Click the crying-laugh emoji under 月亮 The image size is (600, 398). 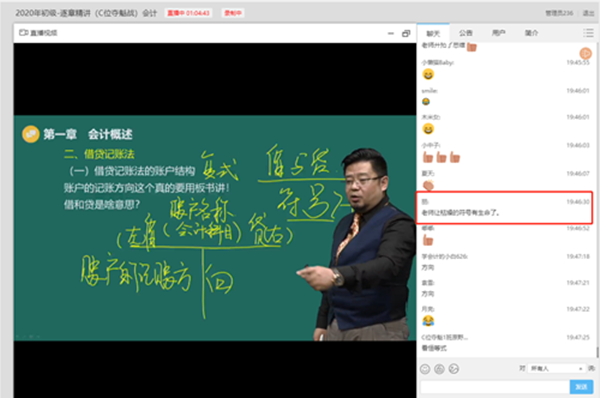tap(428, 320)
